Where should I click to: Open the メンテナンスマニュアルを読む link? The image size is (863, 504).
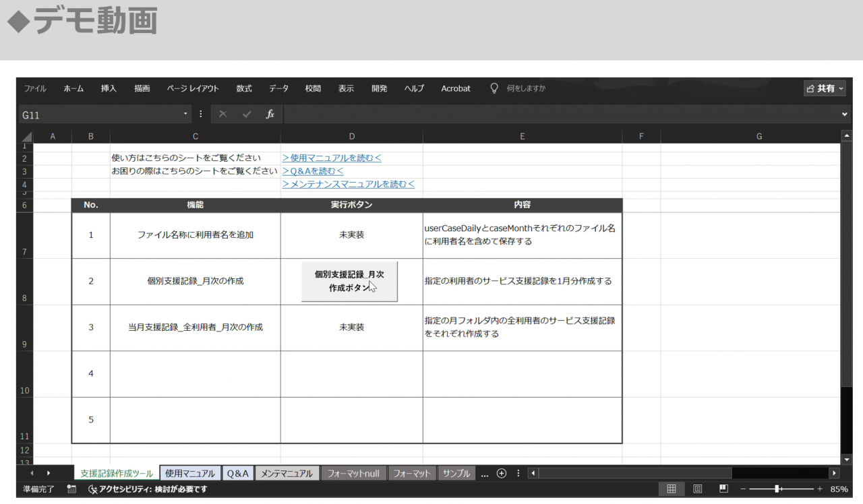(349, 184)
